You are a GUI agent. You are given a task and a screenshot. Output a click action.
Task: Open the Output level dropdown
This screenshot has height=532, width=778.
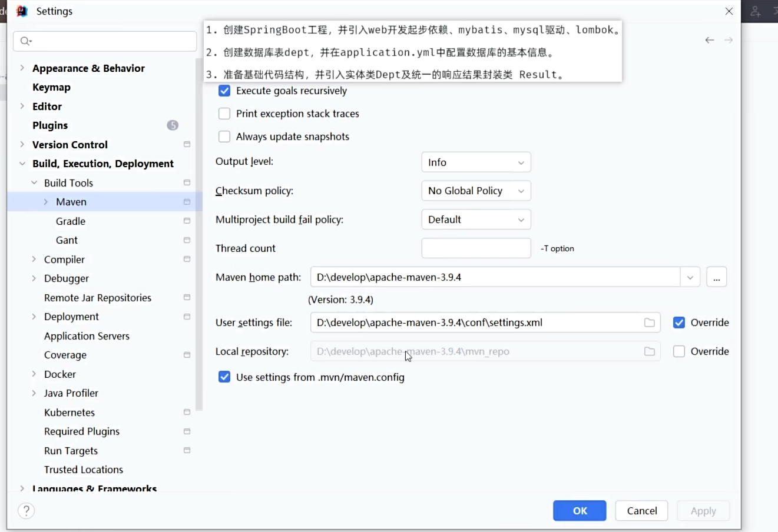point(476,162)
